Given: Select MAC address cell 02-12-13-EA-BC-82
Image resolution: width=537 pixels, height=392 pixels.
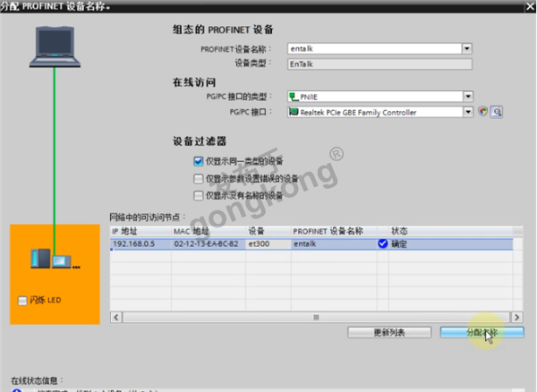Looking at the screenshot, I should click(x=209, y=243).
